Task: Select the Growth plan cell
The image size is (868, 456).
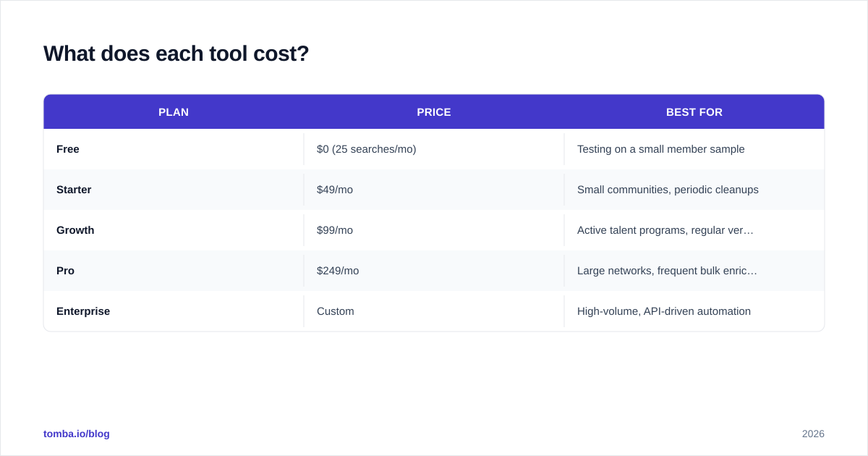Action: pyautogui.click(x=174, y=230)
